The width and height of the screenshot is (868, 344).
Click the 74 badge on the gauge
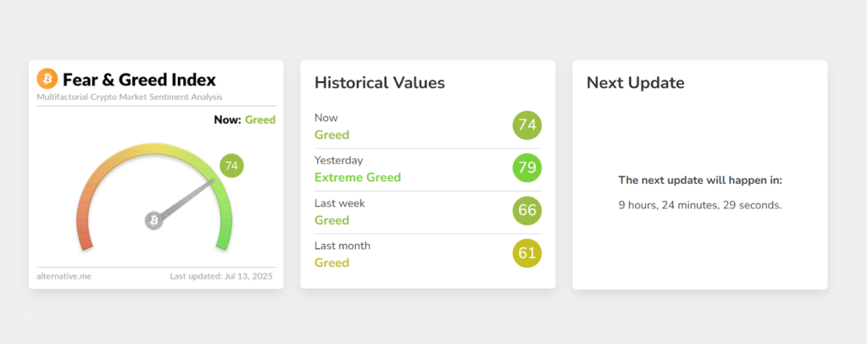point(231,165)
